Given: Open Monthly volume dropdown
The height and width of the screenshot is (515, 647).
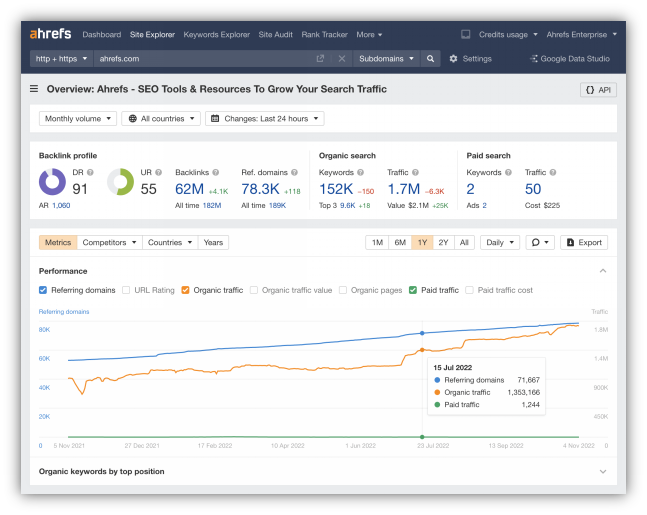Looking at the screenshot, I should click(78, 118).
